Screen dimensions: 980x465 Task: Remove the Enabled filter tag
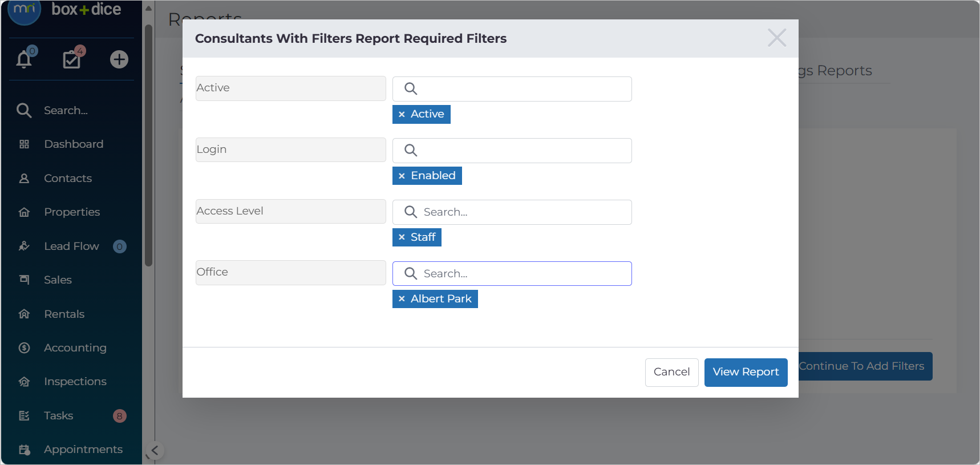402,176
